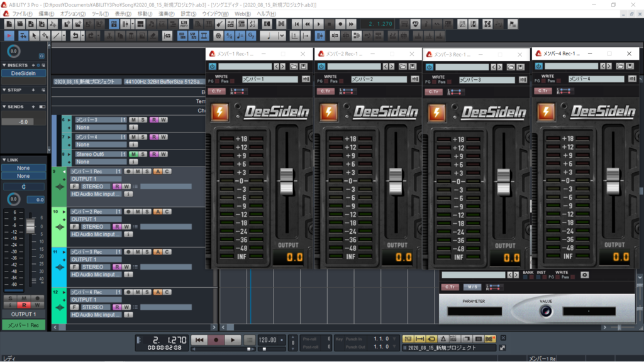Click the flag marker toolbar icon

[x=513, y=25]
